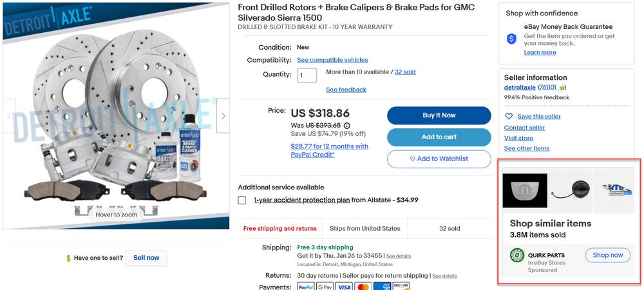Open See compatible vehicles link

(x=332, y=60)
